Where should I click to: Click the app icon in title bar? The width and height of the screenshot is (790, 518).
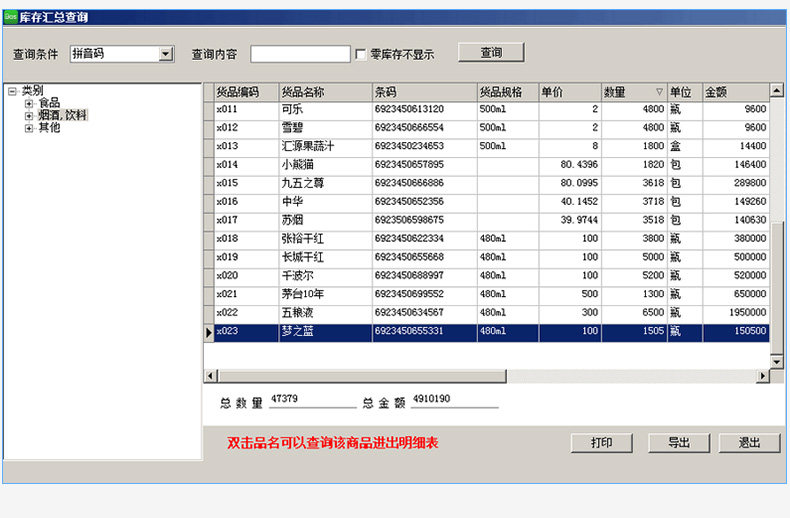[x=10, y=17]
